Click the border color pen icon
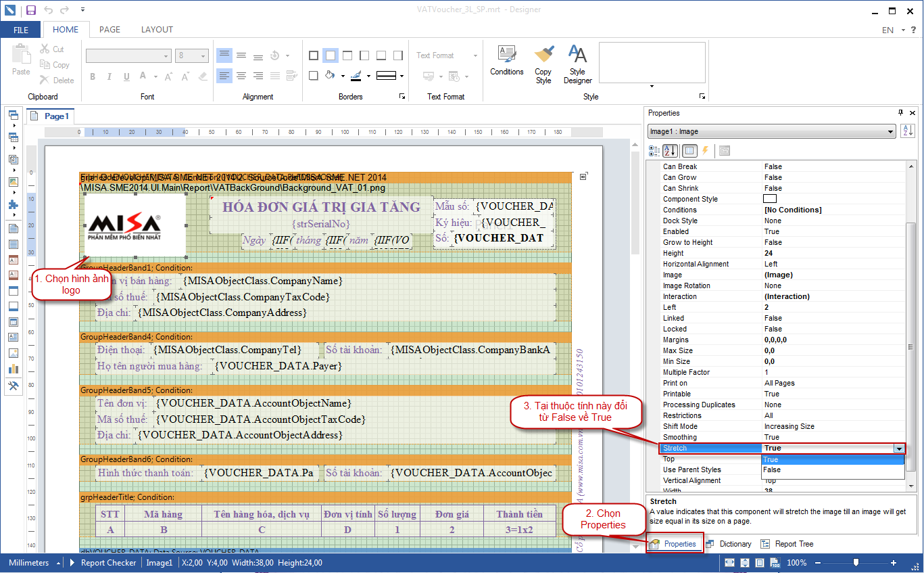 tap(356, 76)
